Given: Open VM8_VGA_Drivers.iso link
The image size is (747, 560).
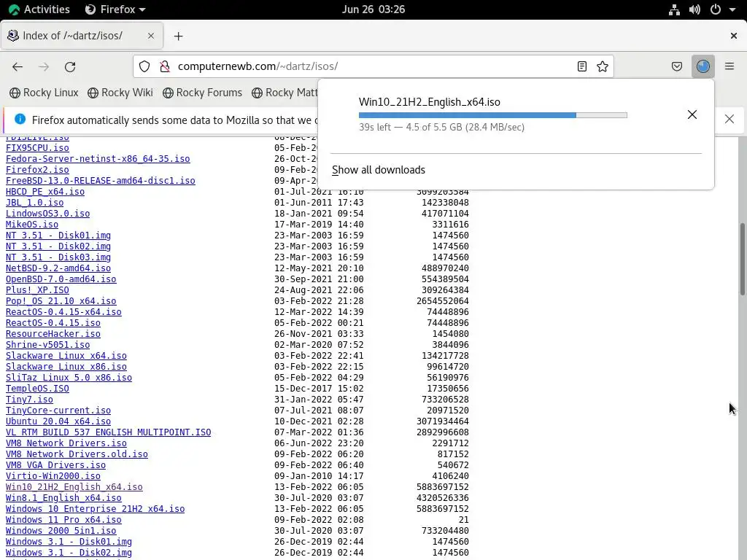Looking at the screenshot, I should 55,466.
